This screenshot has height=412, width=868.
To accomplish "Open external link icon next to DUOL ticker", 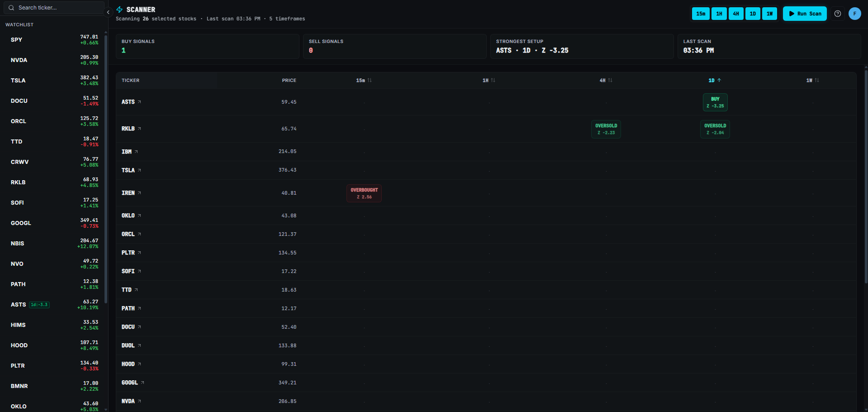I will point(139,345).
